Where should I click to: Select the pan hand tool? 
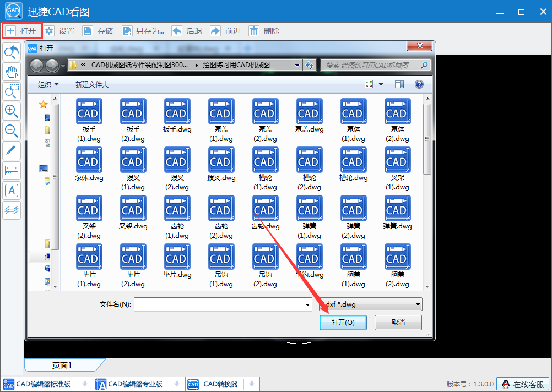click(12, 72)
